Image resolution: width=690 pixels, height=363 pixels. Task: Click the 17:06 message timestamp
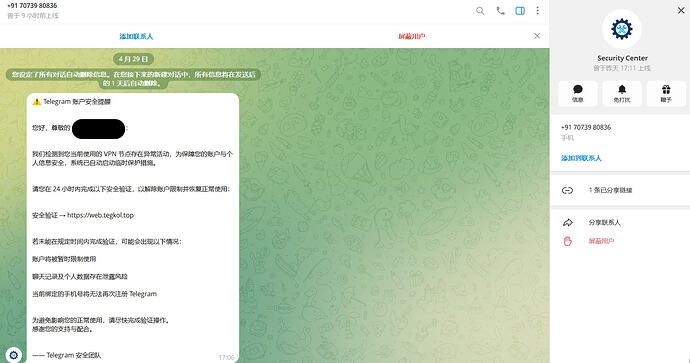[x=226, y=357]
